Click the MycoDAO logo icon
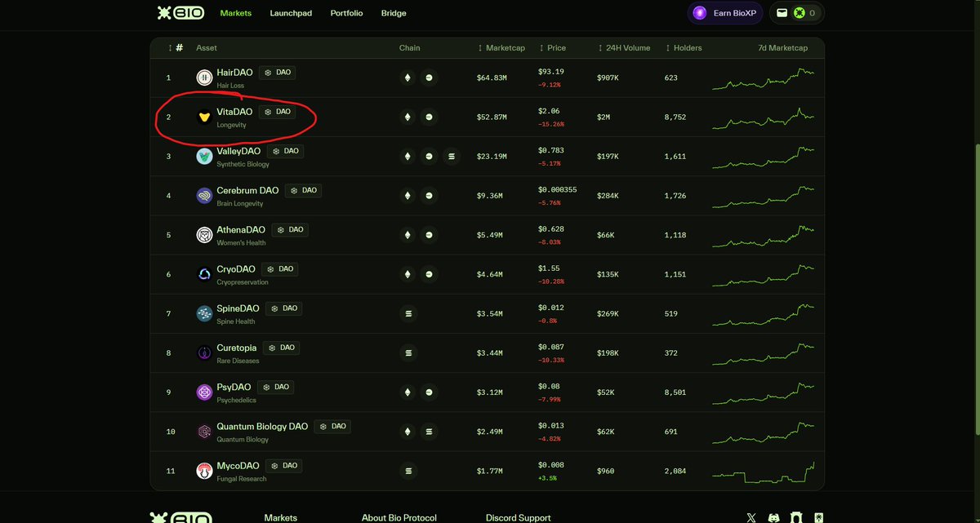This screenshot has height=523, width=980. point(204,471)
